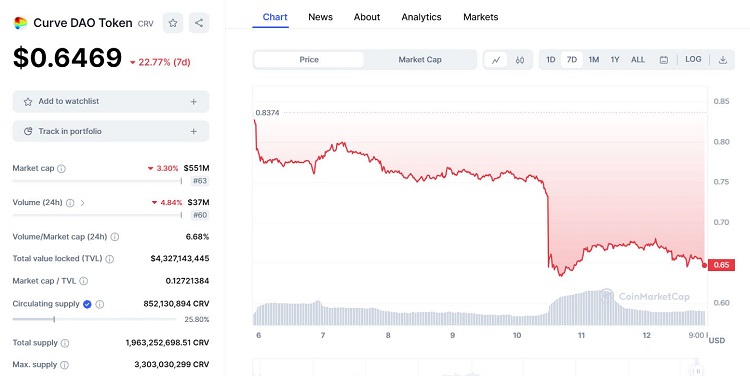Viewport: 750px width, 376px height.
Task: Click the red 0.65 current price marker
Action: 721,265
